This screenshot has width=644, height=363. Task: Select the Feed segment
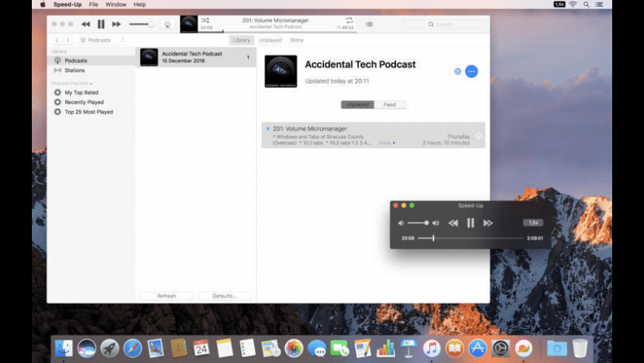click(x=389, y=105)
